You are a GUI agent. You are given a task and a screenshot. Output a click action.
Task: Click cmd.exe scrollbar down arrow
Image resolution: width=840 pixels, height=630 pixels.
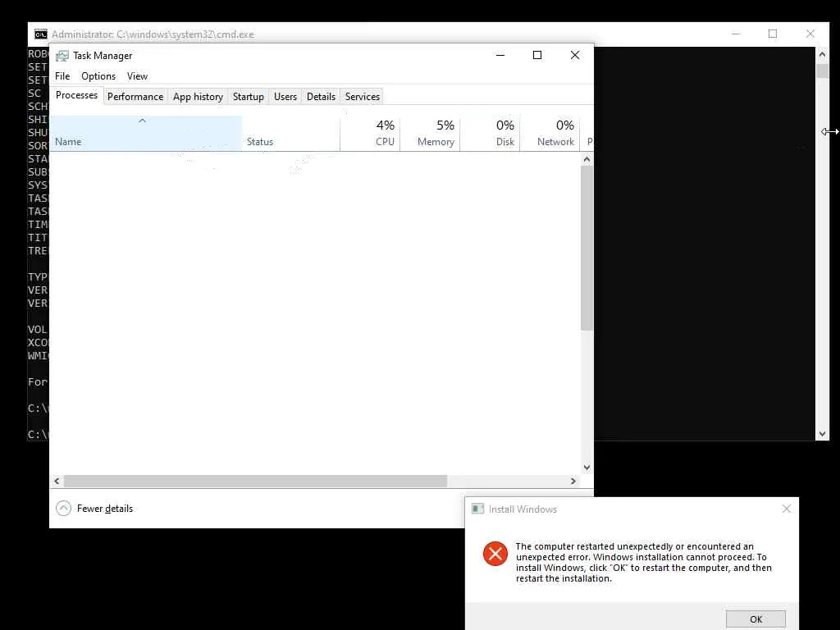tap(822, 434)
